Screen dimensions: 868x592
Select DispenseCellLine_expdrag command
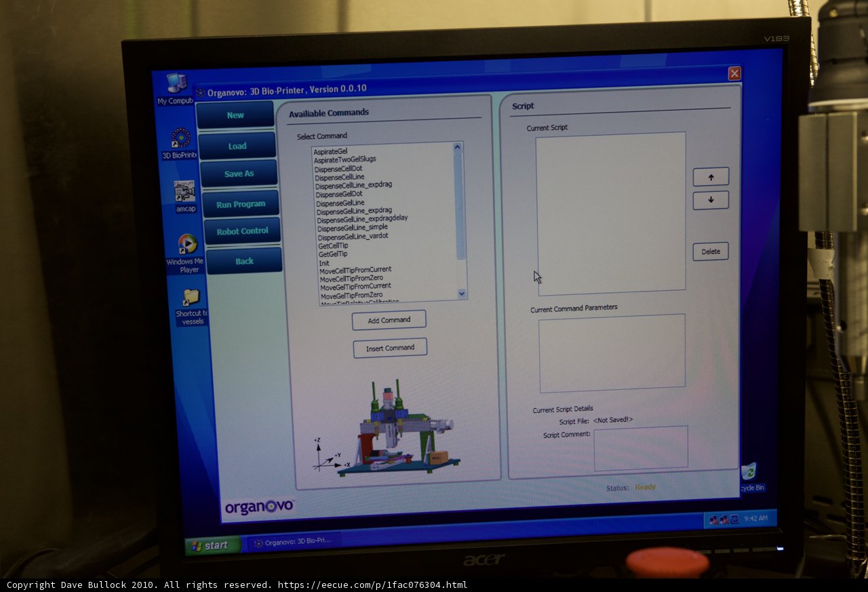pos(353,184)
